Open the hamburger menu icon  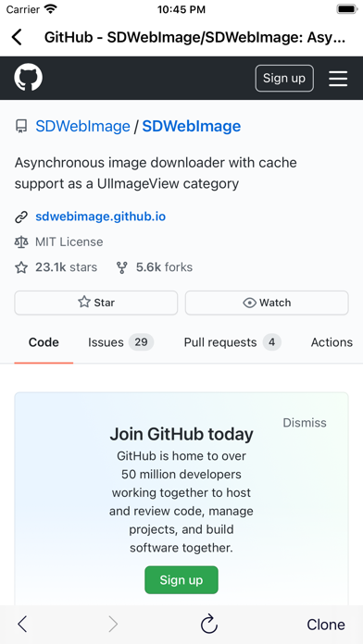338,79
